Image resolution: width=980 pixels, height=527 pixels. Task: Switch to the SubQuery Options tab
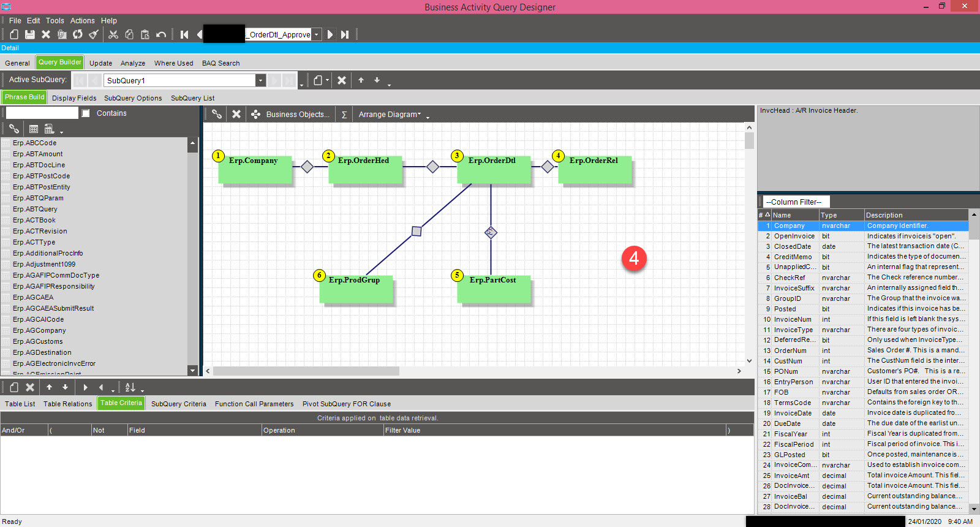click(x=133, y=98)
